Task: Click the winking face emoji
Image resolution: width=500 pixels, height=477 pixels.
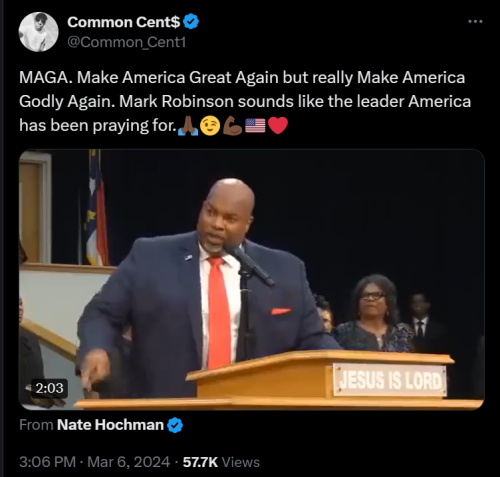Action: [x=210, y=126]
